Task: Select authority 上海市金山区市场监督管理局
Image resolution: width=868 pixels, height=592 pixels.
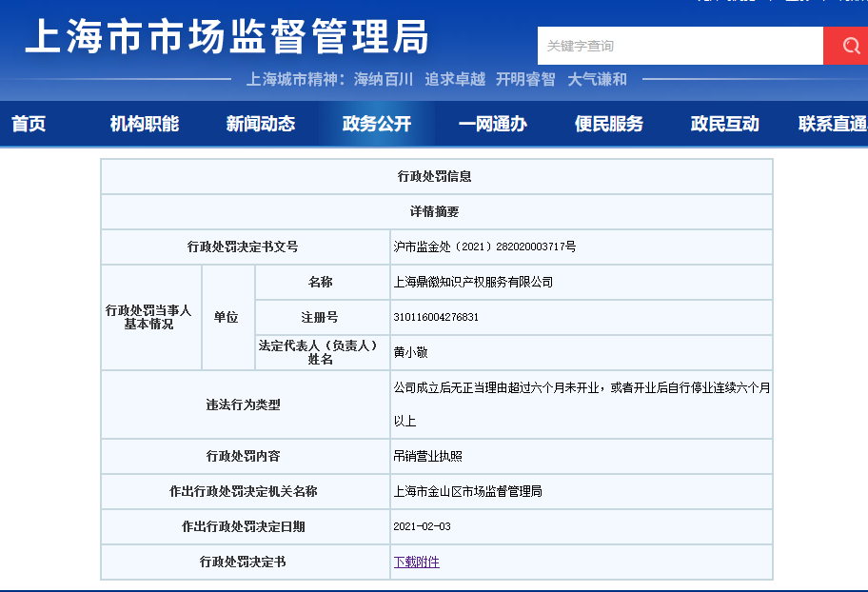Action: pos(467,491)
